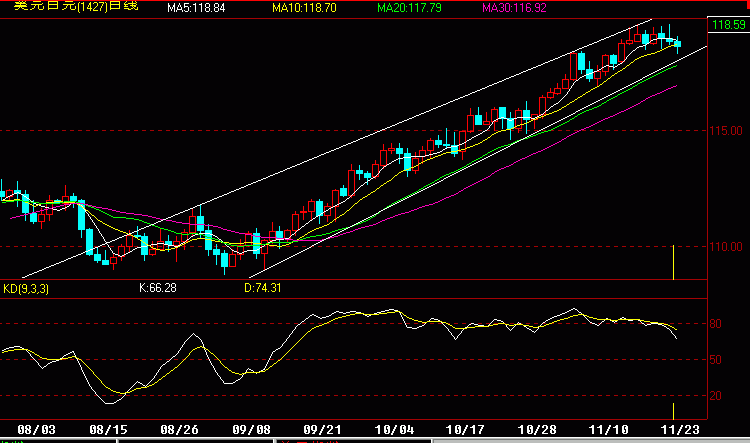Image resolution: width=750 pixels, height=443 pixels.
Task: Click the current price box 118.59
Action: tap(728, 25)
